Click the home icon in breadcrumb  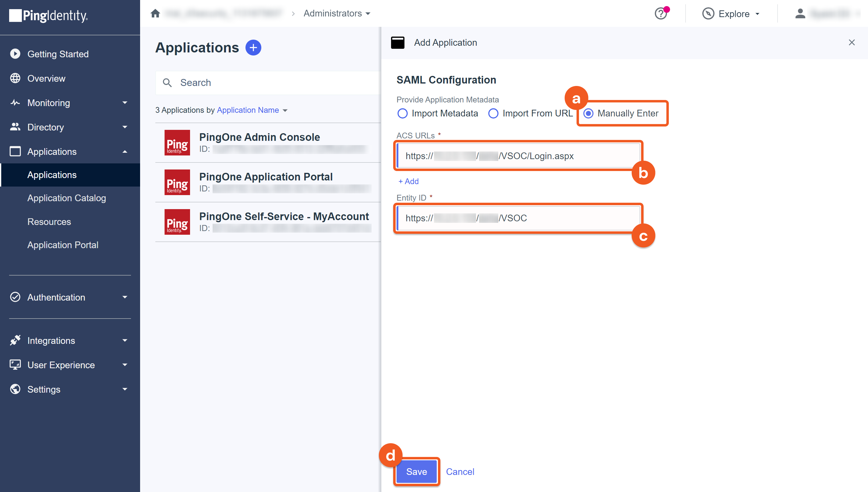click(x=155, y=13)
